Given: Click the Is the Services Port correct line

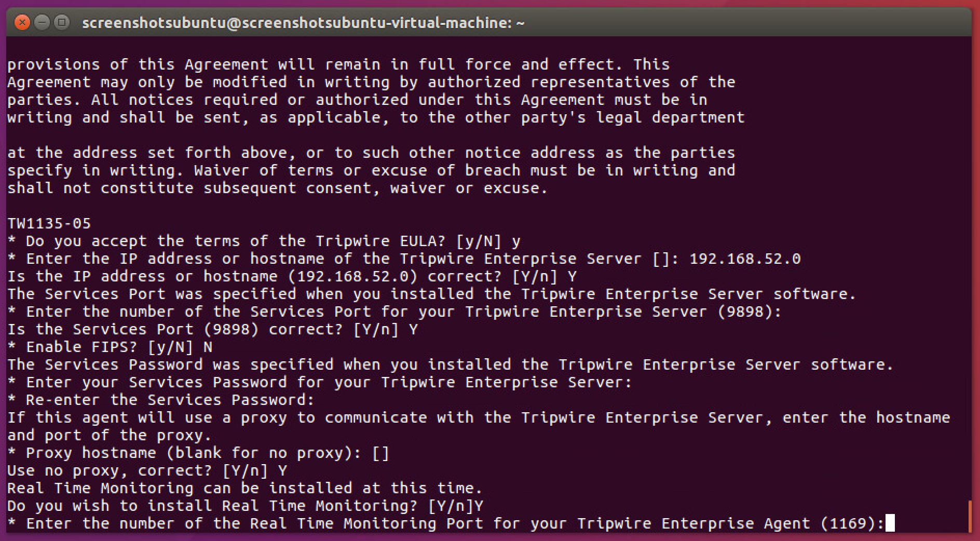Looking at the screenshot, I should coord(212,330).
